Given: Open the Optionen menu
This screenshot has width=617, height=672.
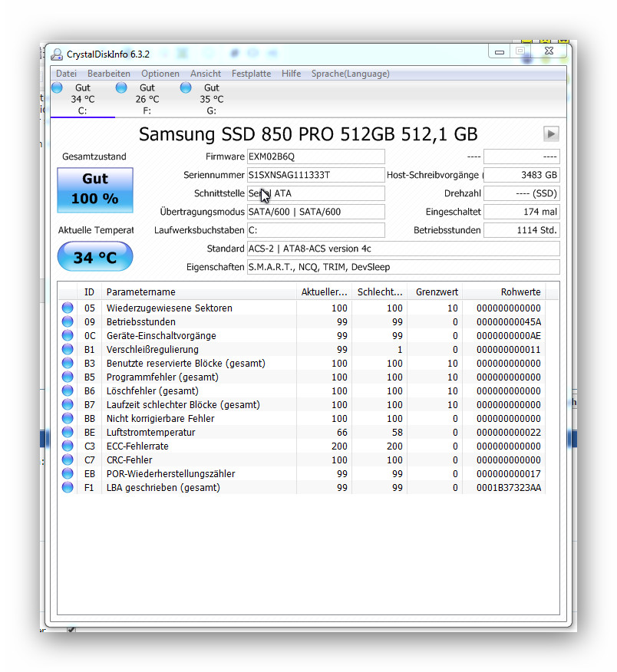Looking at the screenshot, I should 160,74.
